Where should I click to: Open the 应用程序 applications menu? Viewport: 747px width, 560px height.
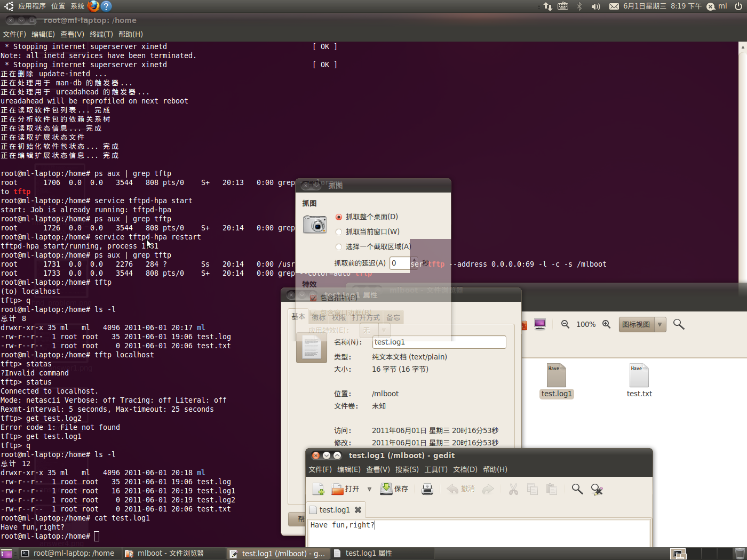point(32,6)
